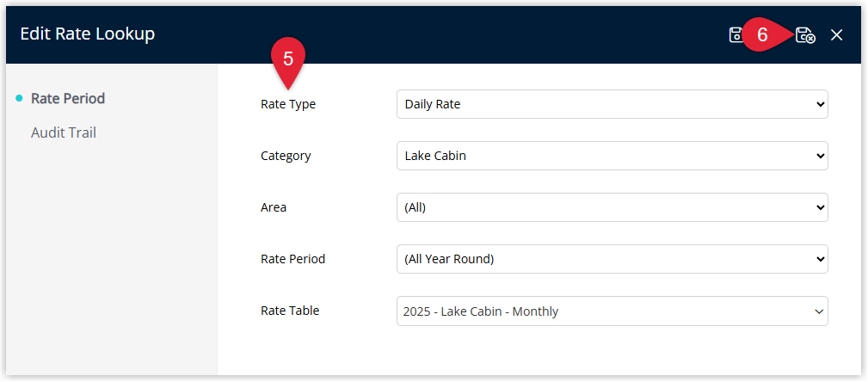Open the Rate Type dropdown
The height and width of the screenshot is (382, 868).
[613, 104]
